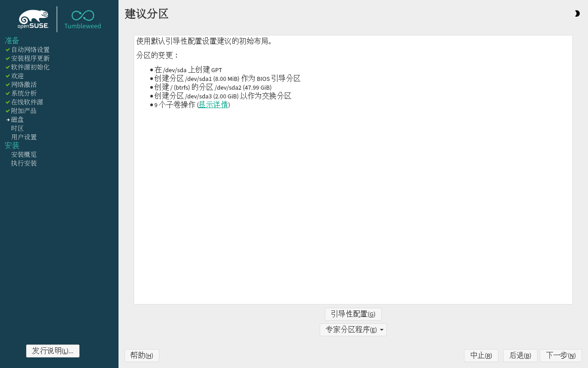Click the checkmark icon beside 欢迎
The width and height of the screenshot is (588, 368).
click(x=7, y=75)
